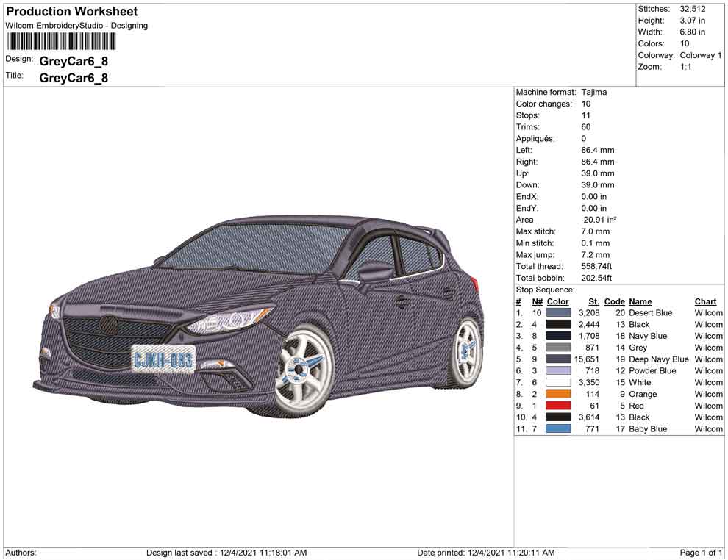The height and width of the screenshot is (560, 728).
Task: Click the White color swatch
Action: coord(558,382)
